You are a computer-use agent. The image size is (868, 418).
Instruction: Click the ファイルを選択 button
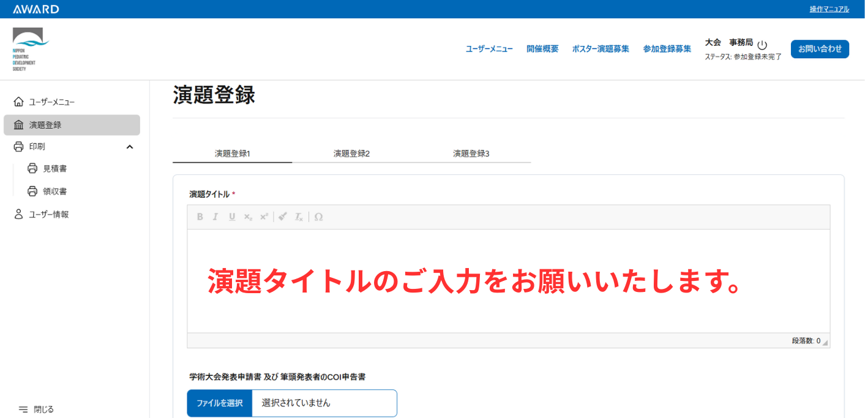[x=220, y=403]
